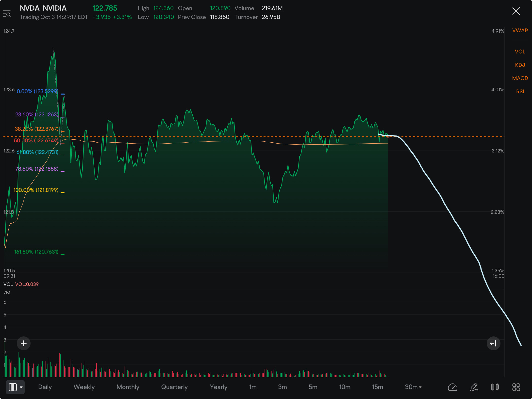Open the stock search list icon
The height and width of the screenshot is (399, 532).
7,14
